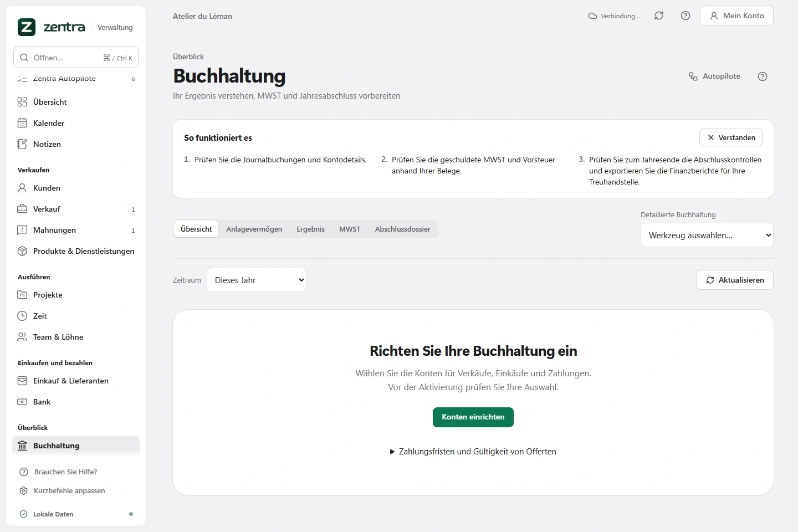Screen dimensions: 798x532
Task: Open page help icon next to Autopilote
Action: click(x=763, y=76)
